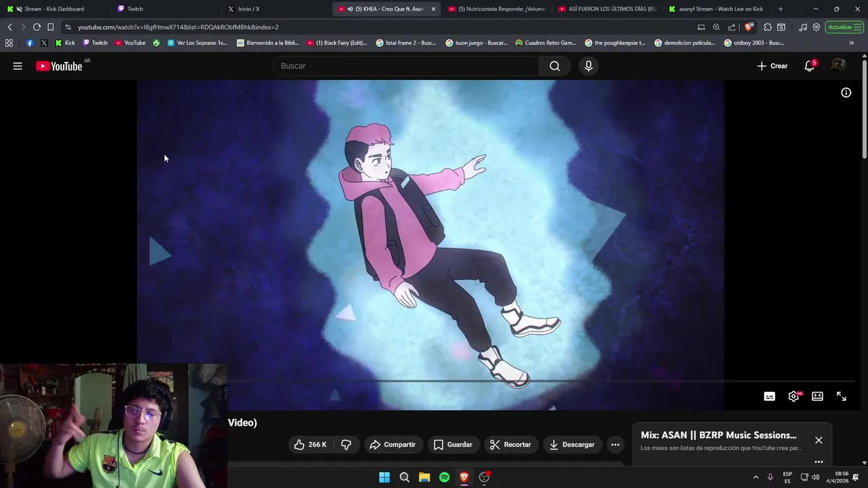
Task: Focus the Buscar search field
Action: coord(406,66)
